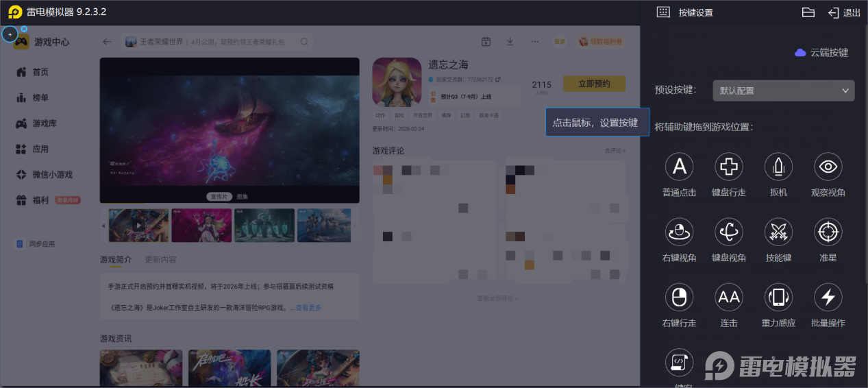The height and width of the screenshot is (388, 868).
Task: Select the 准星 crosshair icon
Action: point(828,232)
